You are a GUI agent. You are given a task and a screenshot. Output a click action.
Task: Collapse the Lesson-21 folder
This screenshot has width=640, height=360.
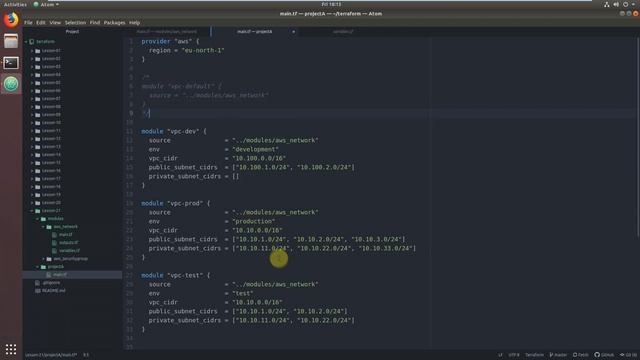coord(32,211)
